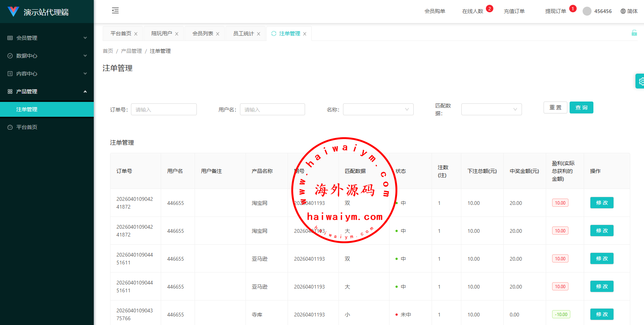Click the user avatar icon
This screenshot has width=644, height=325.
(x=587, y=11)
